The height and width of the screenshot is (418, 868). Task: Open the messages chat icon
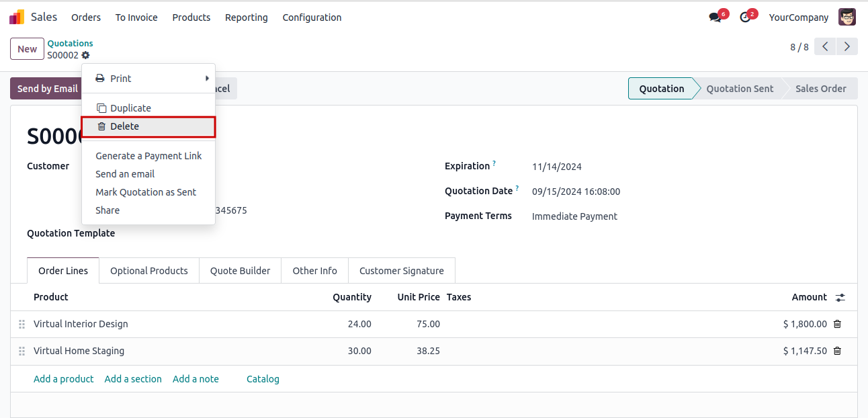(715, 17)
